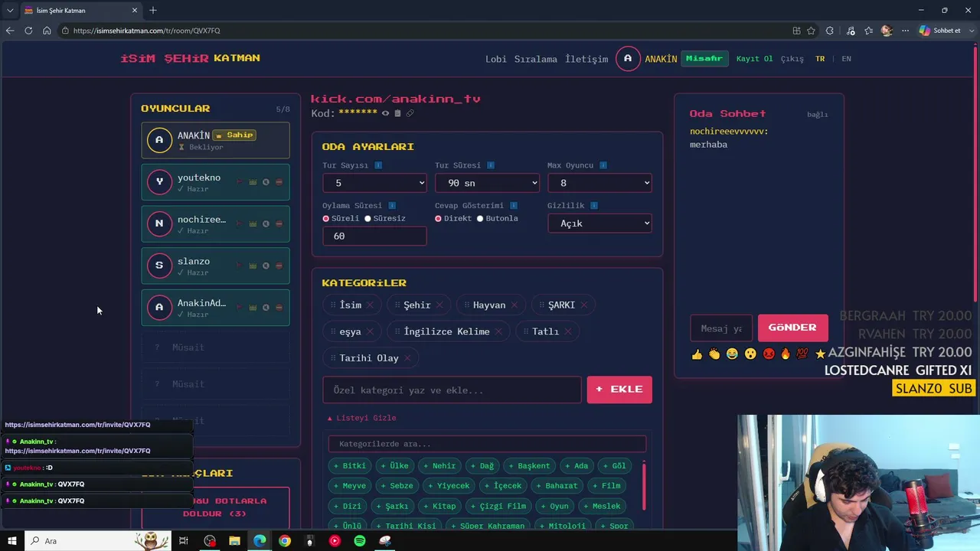Click the Oylama Süresi value field showing 60
Viewport: 980px width, 551px height.
tap(374, 236)
